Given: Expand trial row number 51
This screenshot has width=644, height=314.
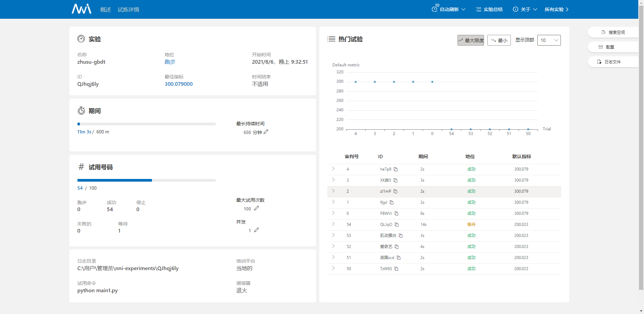Looking at the screenshot, I should pos(333,257).
